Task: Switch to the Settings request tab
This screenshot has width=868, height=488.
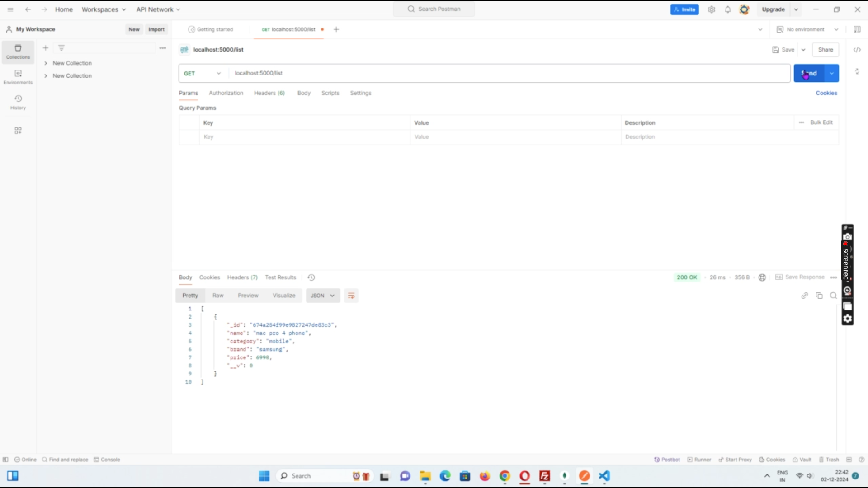Action: pyautogui.click(x=361, y=93)
